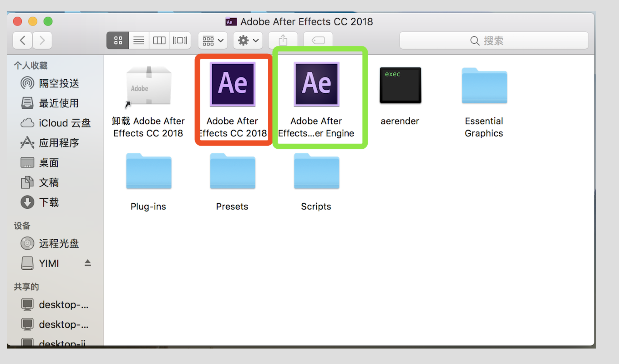This screenshot has width=619, height=364.
Task: Open Adobe After Effects CC 2018 app icon
Action: 232,84
